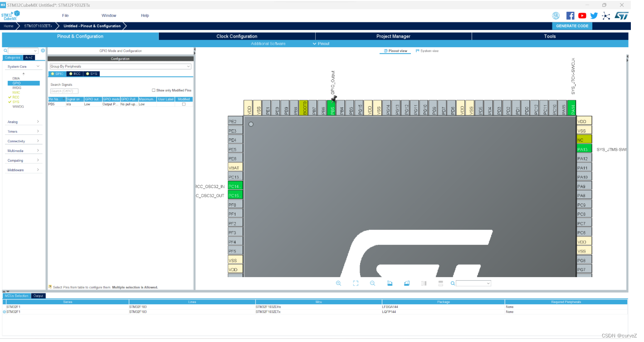
Task: Click the pushpin on pin PB5
Action: 334,98
